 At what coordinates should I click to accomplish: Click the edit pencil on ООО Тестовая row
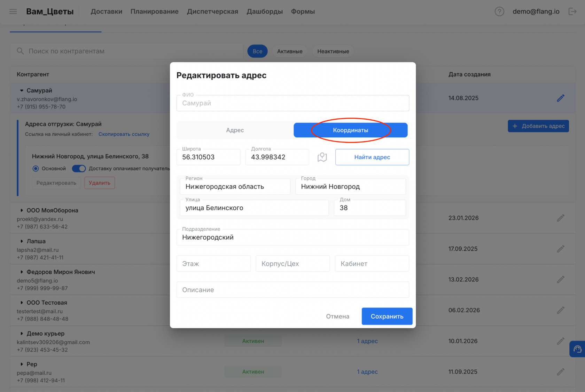click(561, 310)
